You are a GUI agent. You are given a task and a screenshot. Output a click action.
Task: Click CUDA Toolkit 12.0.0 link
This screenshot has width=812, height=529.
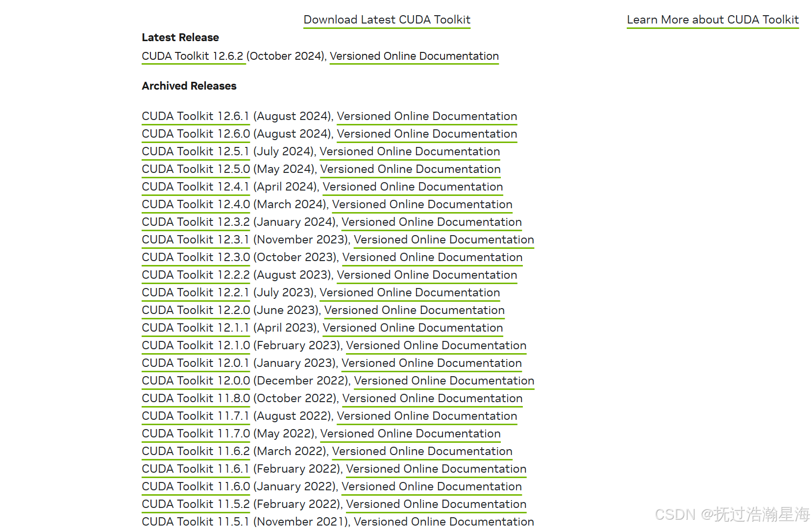pos(196,381)
